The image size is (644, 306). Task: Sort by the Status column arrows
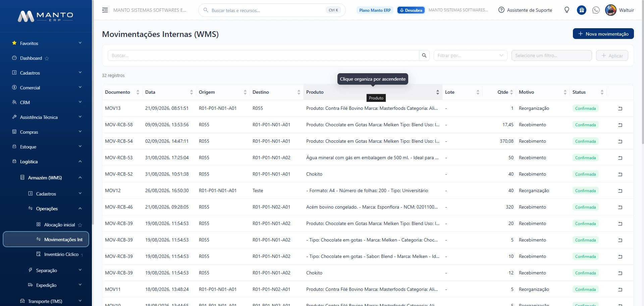602,92
